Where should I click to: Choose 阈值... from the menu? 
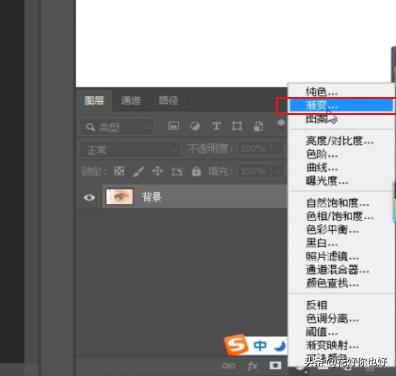(341, 332)
